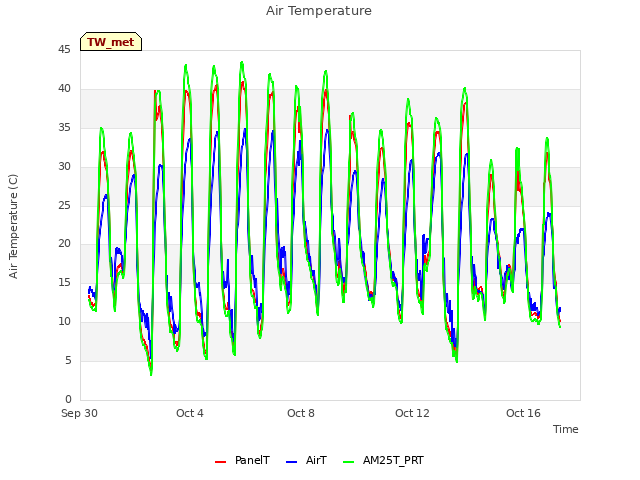
Task: Click the Sep 30 x-axis tick label
Action: (x=80, y=413)
